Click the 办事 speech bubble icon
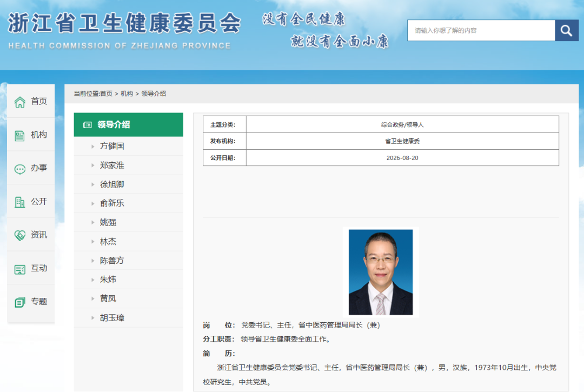584x392 pixels. pos(20,169)
